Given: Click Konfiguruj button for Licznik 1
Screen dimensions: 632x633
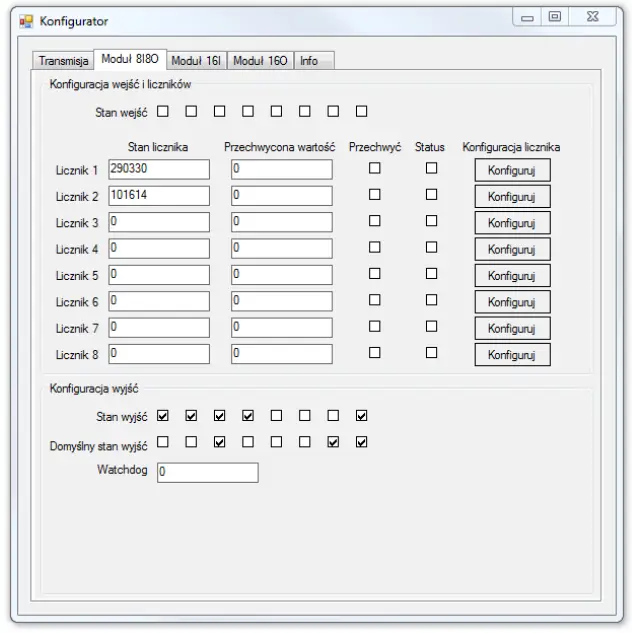Looking at the screenshot, I should pos(513,170).
